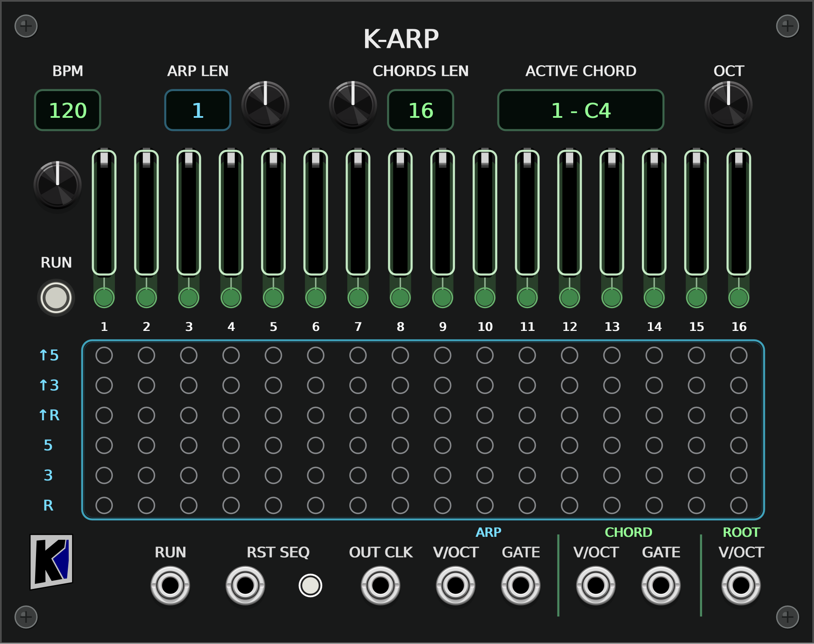Select the green step 1 button
Viewport: 814px width, 644px height.
tap(104, 297)
